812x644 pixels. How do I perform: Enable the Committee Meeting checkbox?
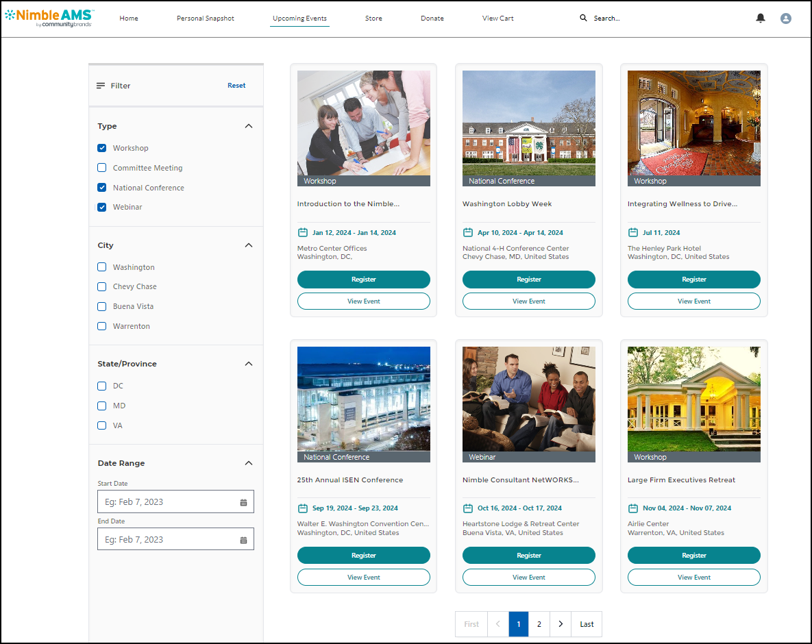[102, 168]
